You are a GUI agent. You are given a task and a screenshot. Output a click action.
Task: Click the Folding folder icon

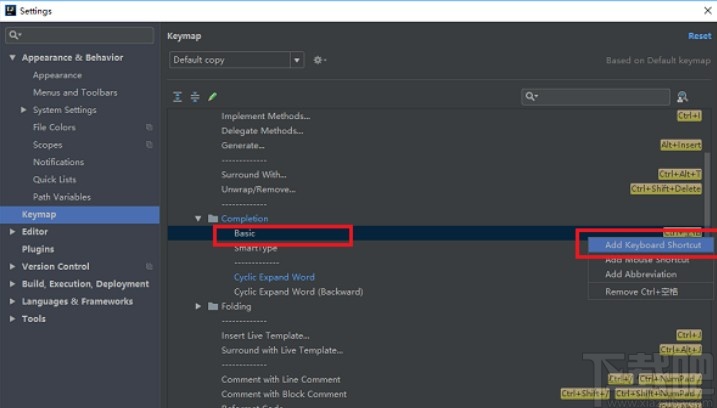pyautogui.click(x=213, y=306)
